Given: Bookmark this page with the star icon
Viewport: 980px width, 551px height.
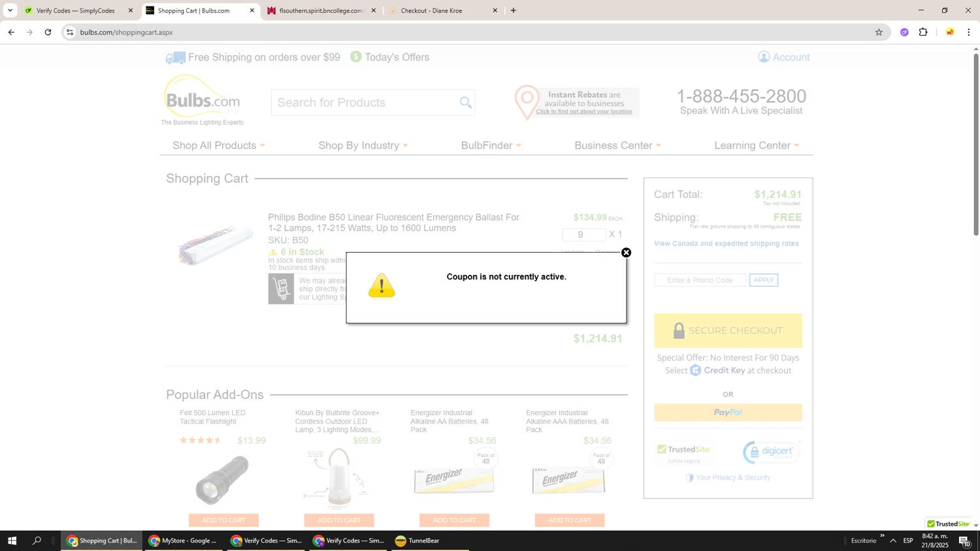Looking at the screenshot, I should (x=879, y=32).
